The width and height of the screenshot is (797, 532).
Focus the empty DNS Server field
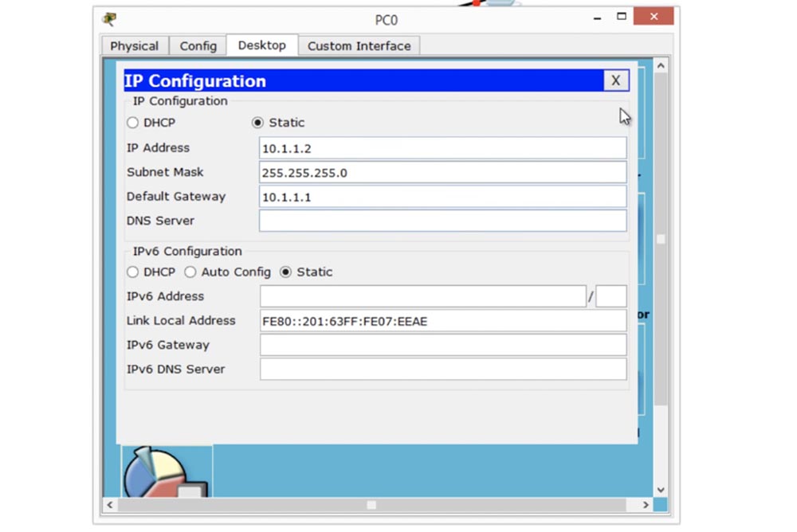(x=442, y=221)
